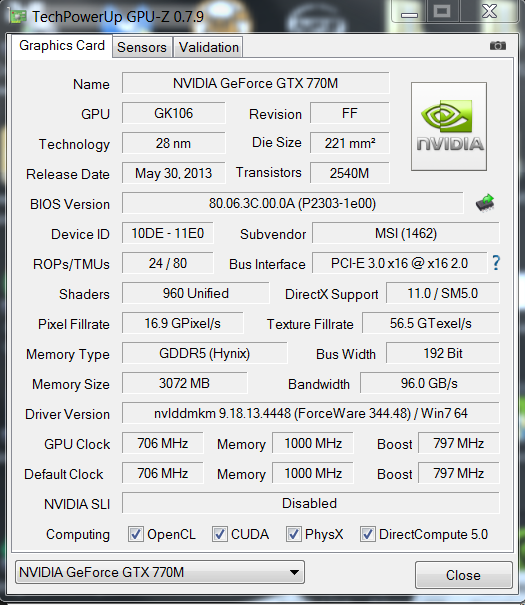Switch to the Sensors tab

(142, 47)
